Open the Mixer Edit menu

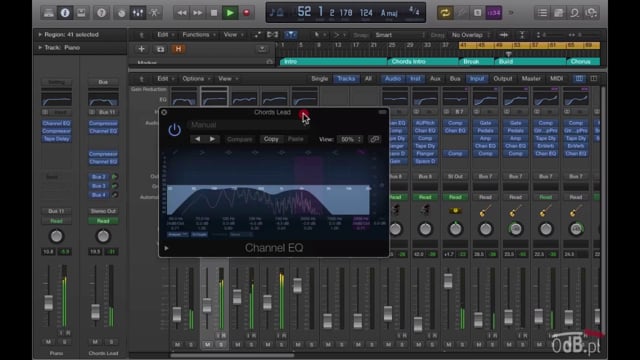tap(165, 78)
